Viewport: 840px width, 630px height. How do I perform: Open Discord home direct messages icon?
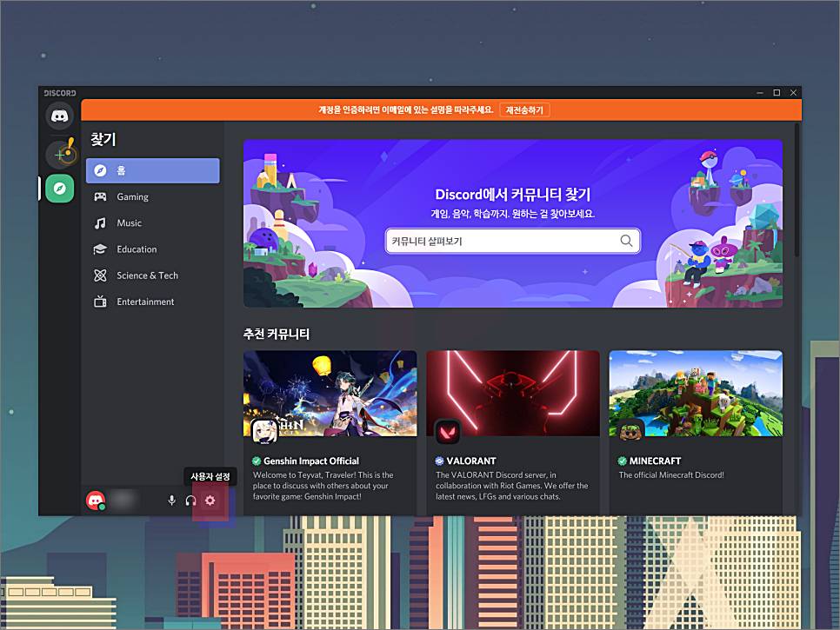click(x=59, y=116)
